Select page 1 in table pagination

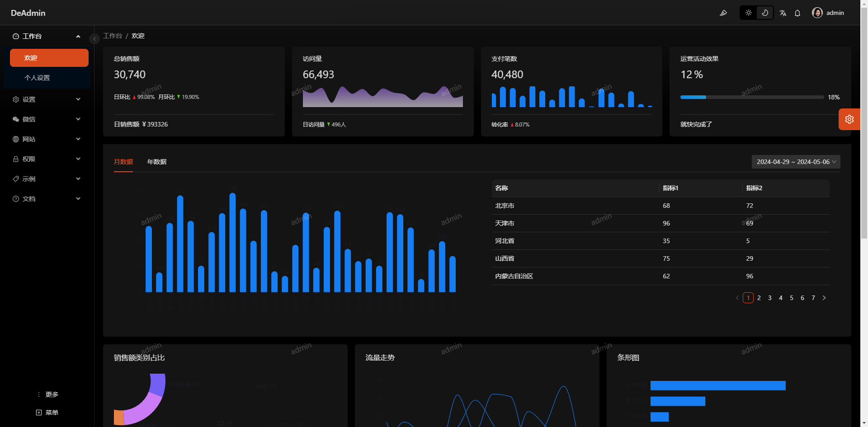748,298
